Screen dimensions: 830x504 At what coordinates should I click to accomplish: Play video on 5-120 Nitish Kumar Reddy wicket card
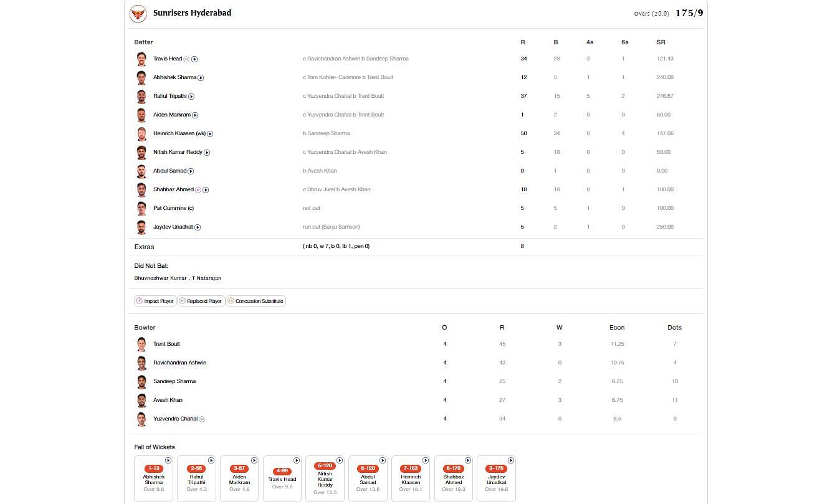point(340,460)
